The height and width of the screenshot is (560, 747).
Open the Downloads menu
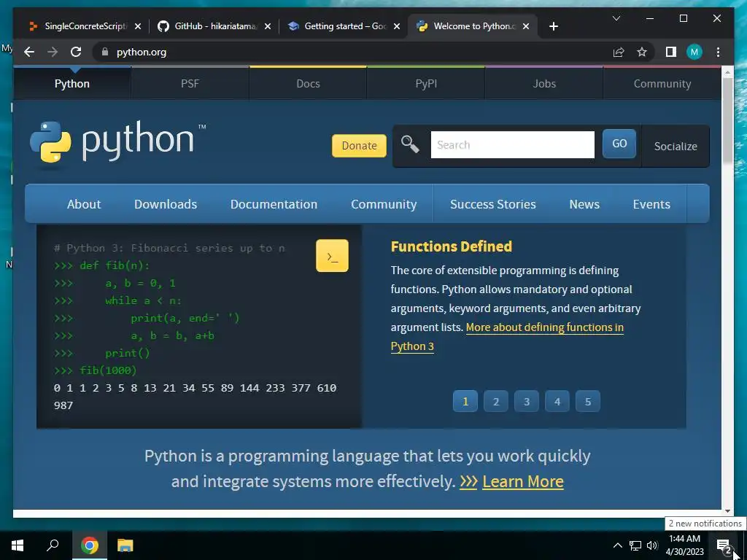pyautogui.click(x=166, y=204)
